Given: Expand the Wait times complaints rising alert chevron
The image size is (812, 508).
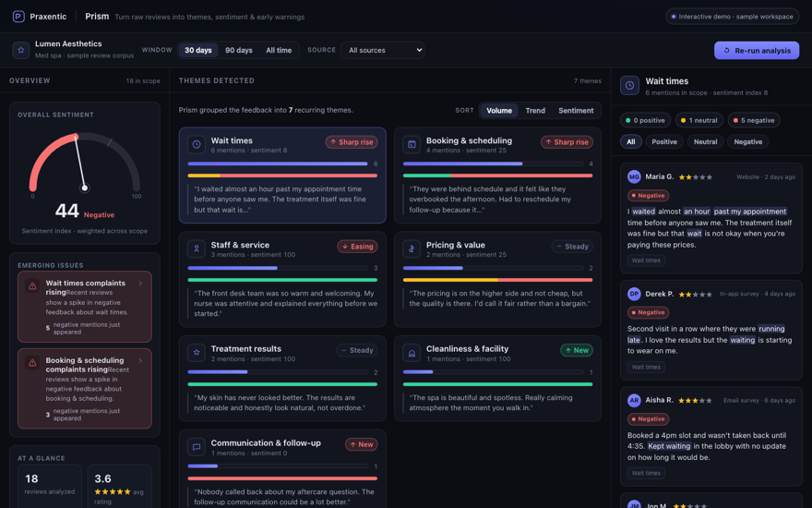Looking at the screenshot, I should click(x=140, y=283).
